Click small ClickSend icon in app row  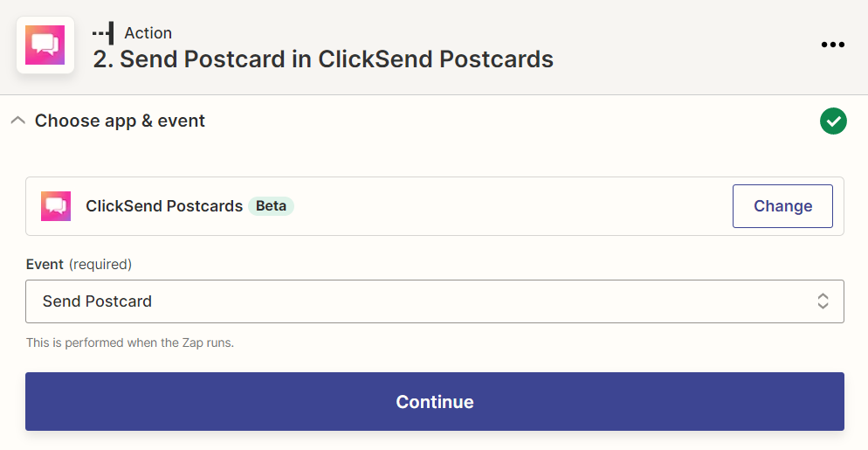coord(56,206)
